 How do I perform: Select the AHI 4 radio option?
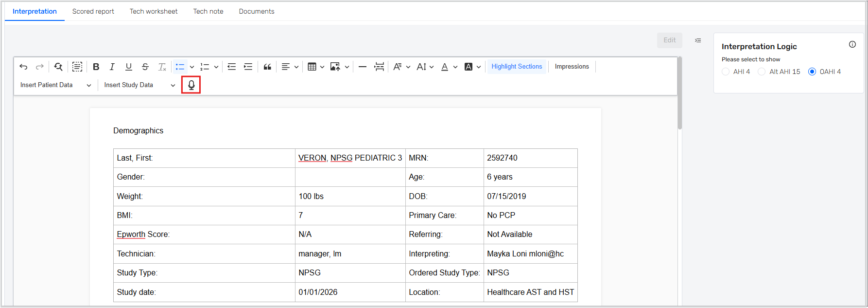(726, 72)
